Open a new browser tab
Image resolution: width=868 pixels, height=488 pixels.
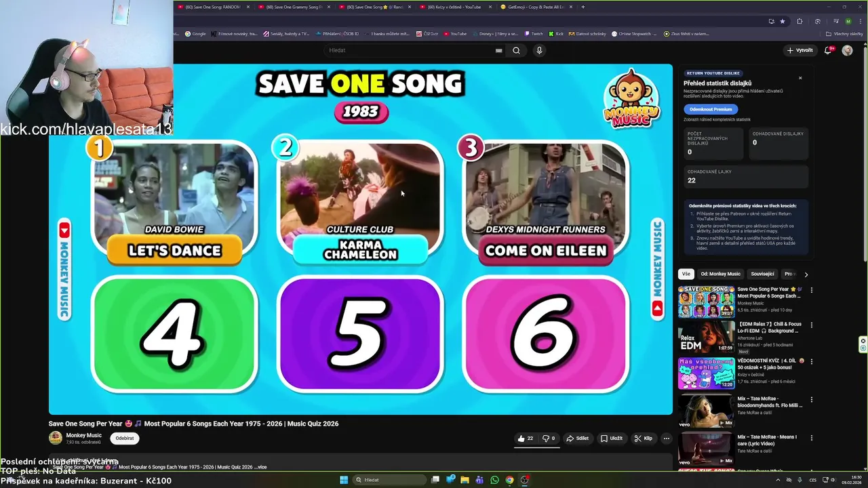[x=583, y=7]
